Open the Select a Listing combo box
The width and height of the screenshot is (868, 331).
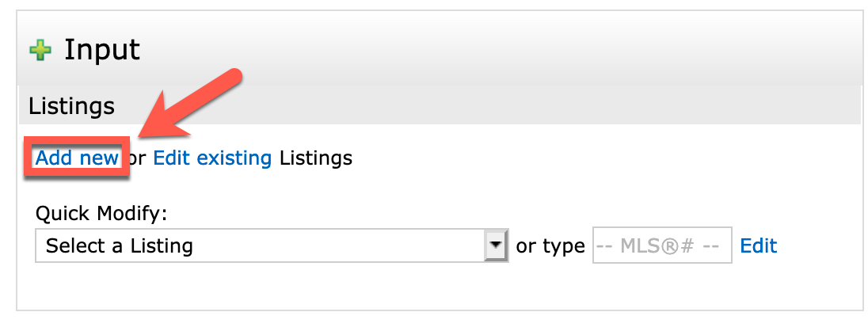[x=272, y=245]
